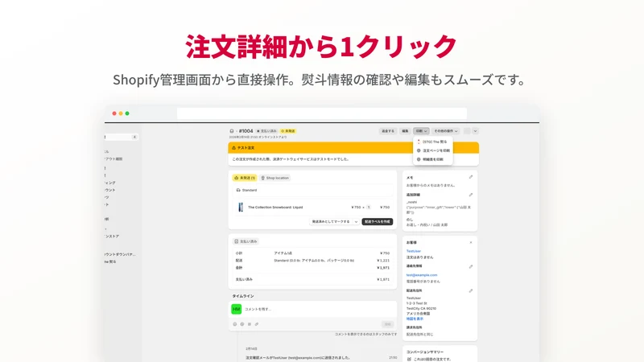Click the タイムライン heading
The image size is (644, 362).
(243, 296)
